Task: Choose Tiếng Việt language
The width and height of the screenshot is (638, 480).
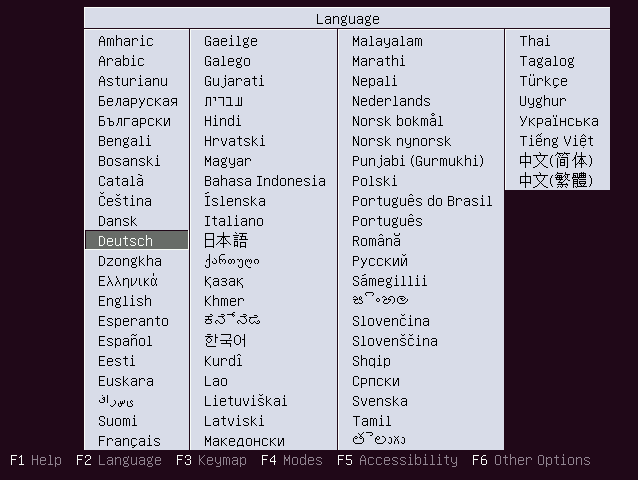Action: click(556, 141)
